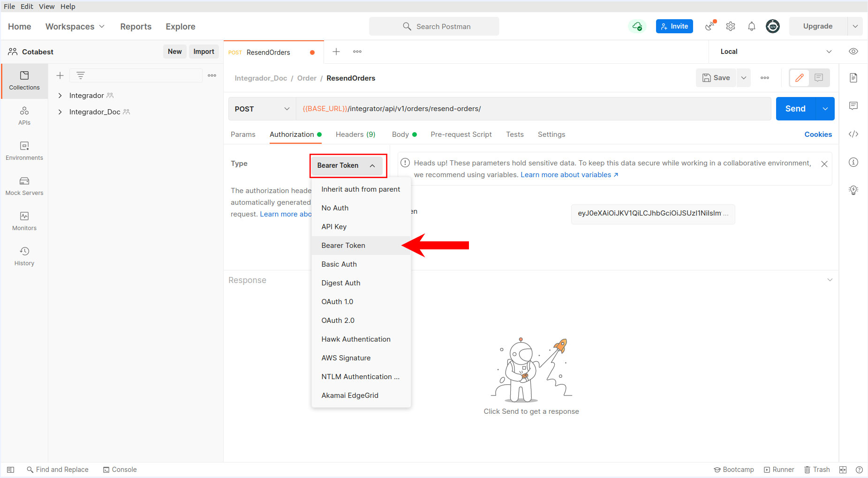Open the HTTP method POST dropdown

(x=262, y=109)
